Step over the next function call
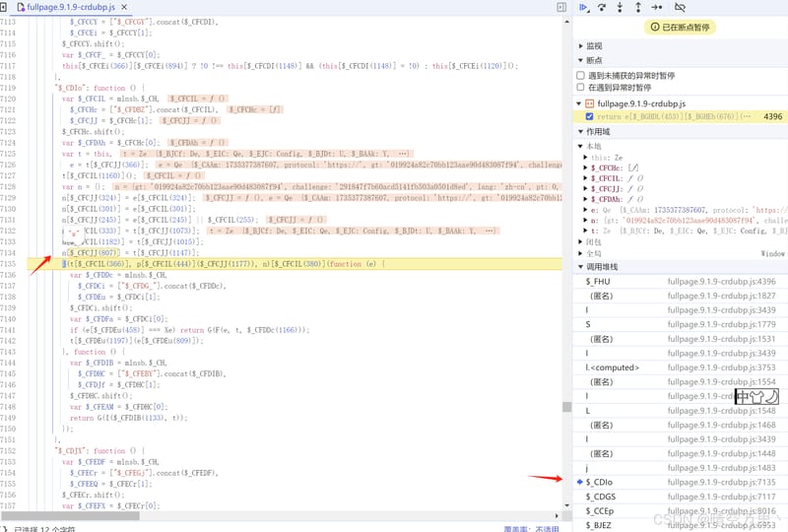The height and width of the screenshot is (532, 788). point(602,8)
